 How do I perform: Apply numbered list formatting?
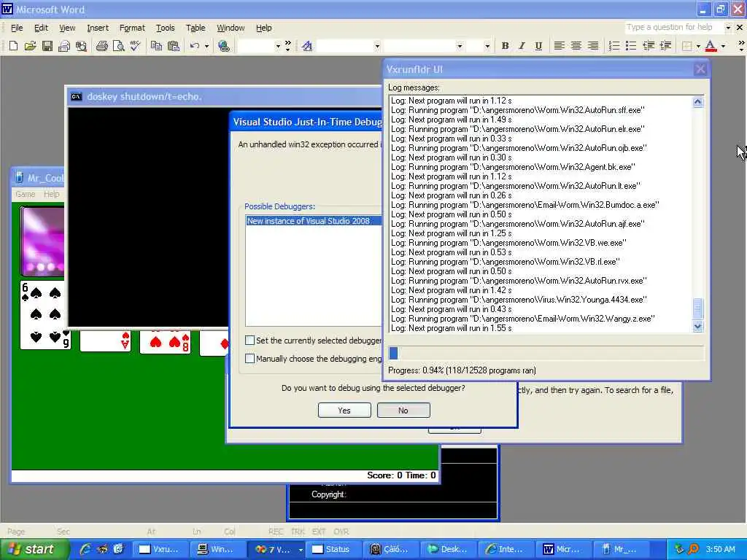614,46
